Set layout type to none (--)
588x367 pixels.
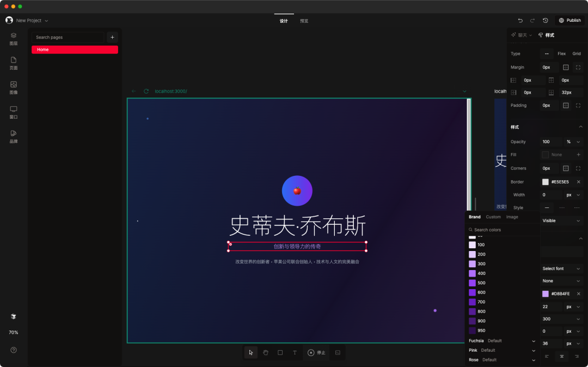click(547, 53)
